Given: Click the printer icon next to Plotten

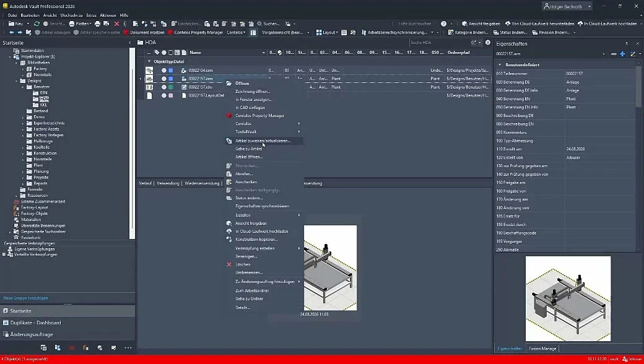Looking at the screenshot, I should point(97,24).
